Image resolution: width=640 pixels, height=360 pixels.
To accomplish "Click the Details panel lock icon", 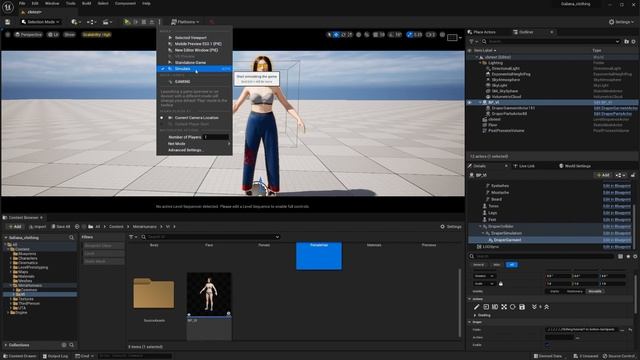I will [633, 175].
